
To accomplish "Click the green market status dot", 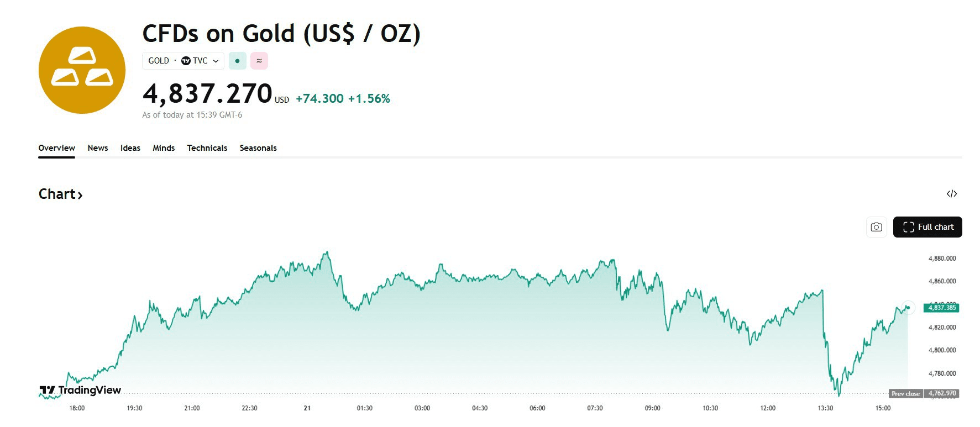I will click(x=237, y=61).
